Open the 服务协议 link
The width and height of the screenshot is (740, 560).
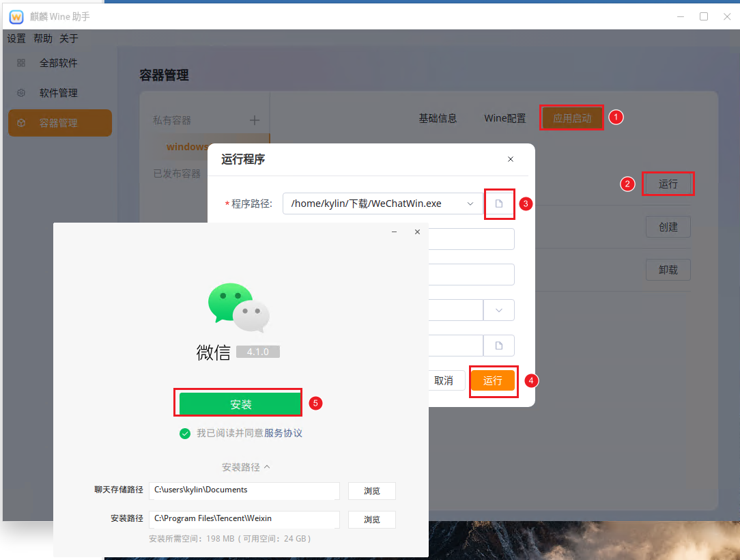pyautogui.click(x=283, y=433)
